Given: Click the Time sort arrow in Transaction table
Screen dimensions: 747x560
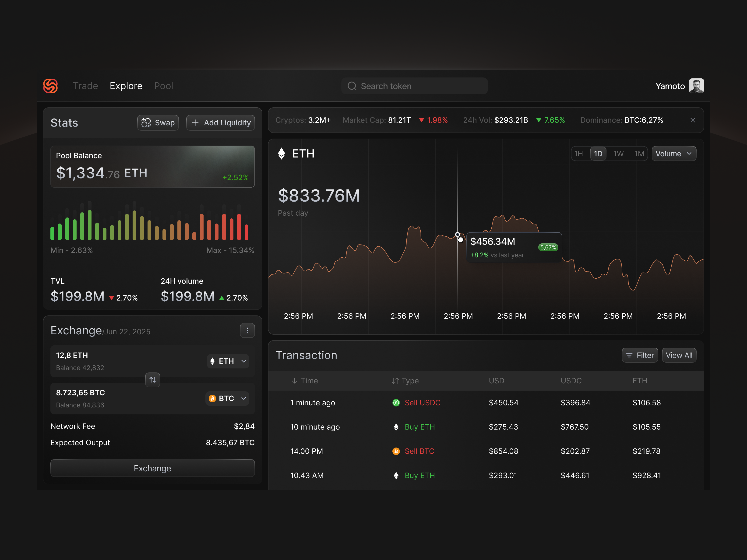Looking at the screenshot, I should point(294,381).
